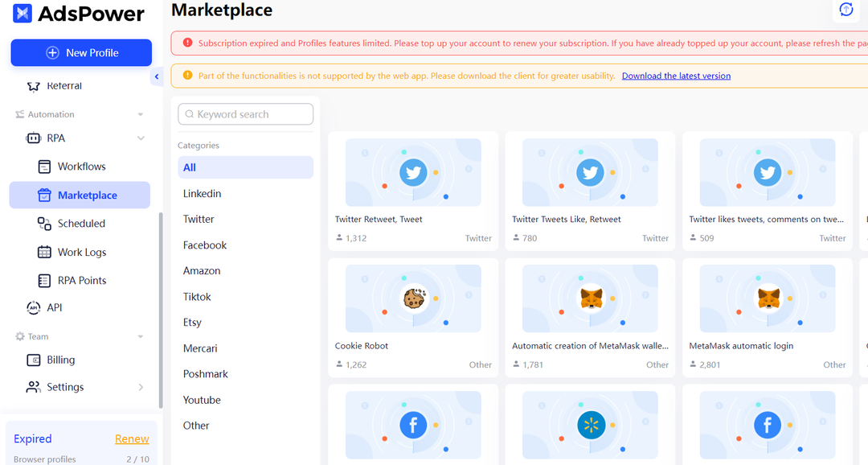Click the New Profile button
This screenshot has width=868, height=465.
coord(81,52)
